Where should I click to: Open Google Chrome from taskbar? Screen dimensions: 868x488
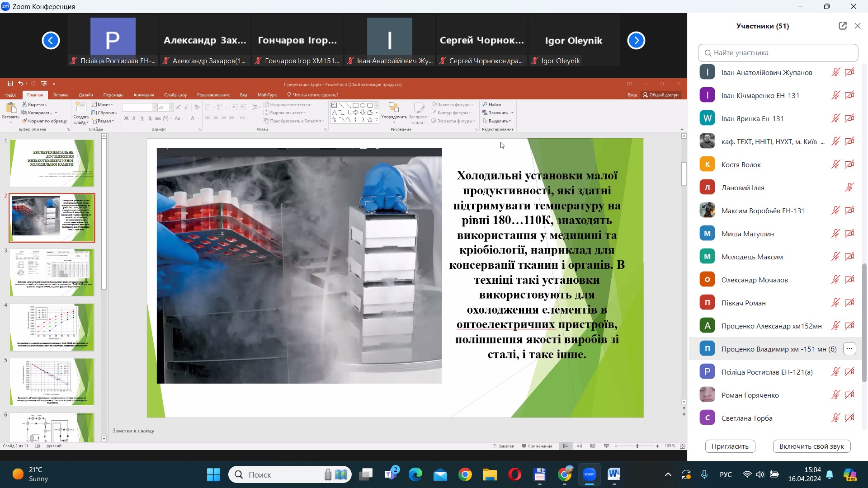465,474
